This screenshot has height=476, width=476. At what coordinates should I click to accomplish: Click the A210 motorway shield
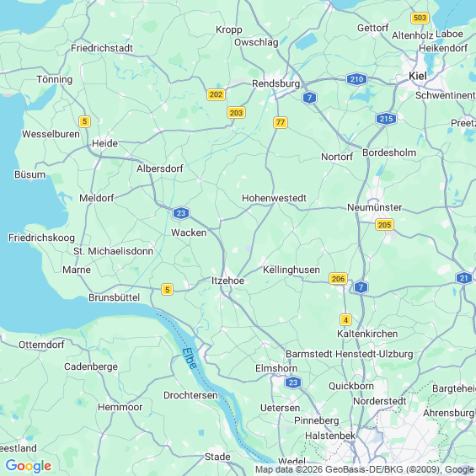pos(356,79)
